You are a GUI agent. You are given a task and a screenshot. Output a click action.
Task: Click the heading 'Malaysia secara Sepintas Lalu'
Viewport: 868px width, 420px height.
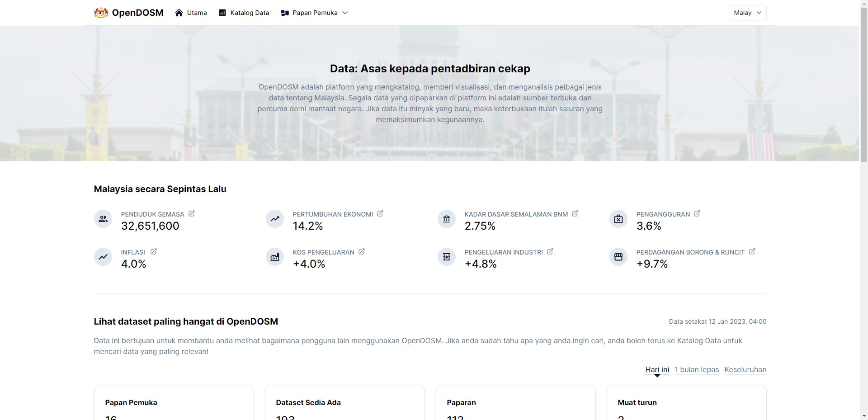(x=160, y=189)
